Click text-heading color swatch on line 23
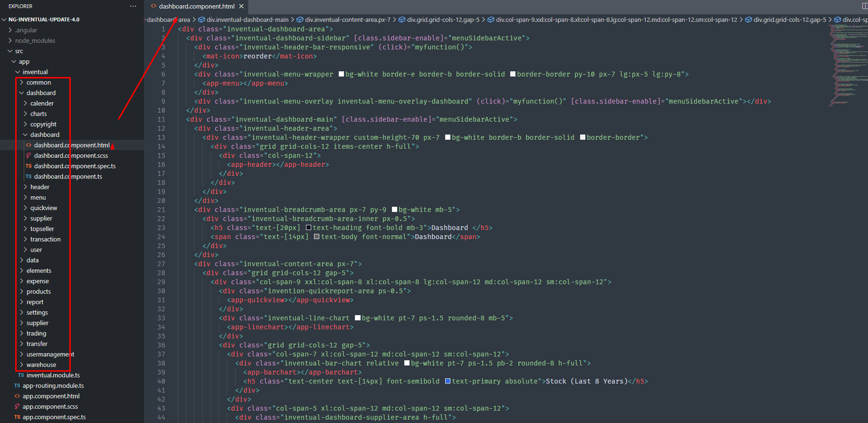 tap(308, 228)
